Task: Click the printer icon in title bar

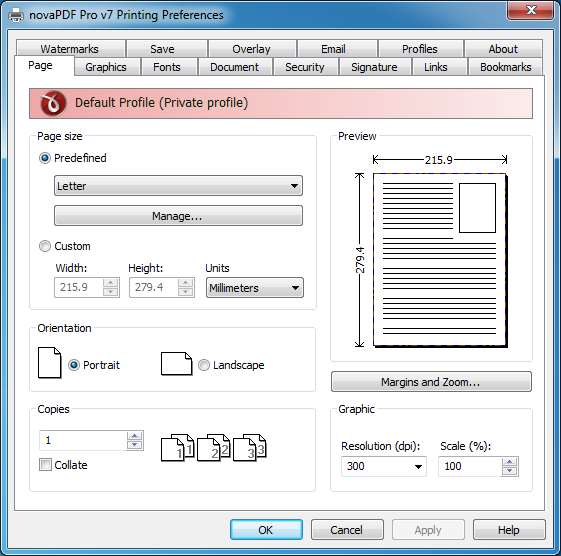Action: pos(16,15)
